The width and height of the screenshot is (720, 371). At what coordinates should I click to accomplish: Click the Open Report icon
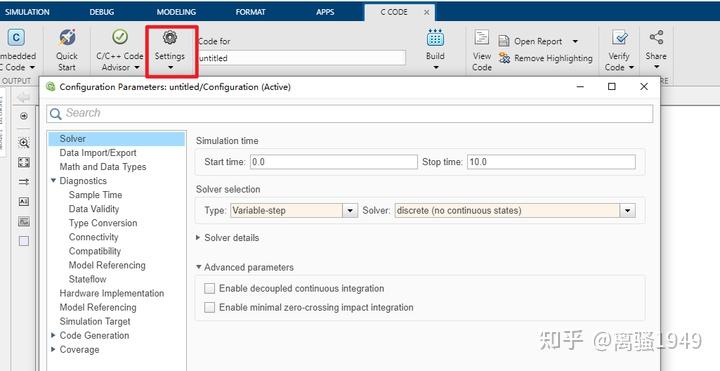(x=504, y=41)
